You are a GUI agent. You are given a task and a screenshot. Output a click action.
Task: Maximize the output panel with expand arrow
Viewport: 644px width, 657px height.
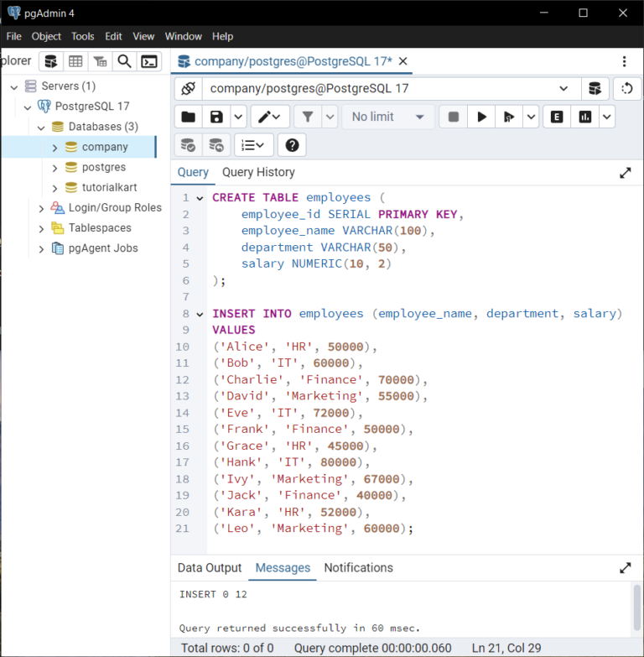(x=626, y=568)
